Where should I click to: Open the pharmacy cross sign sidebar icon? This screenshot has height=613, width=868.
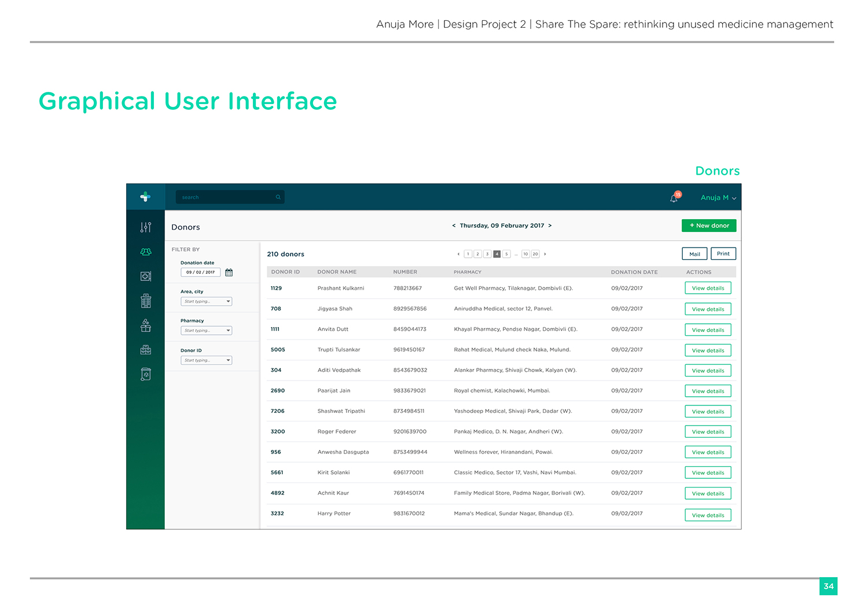point(146,276)
